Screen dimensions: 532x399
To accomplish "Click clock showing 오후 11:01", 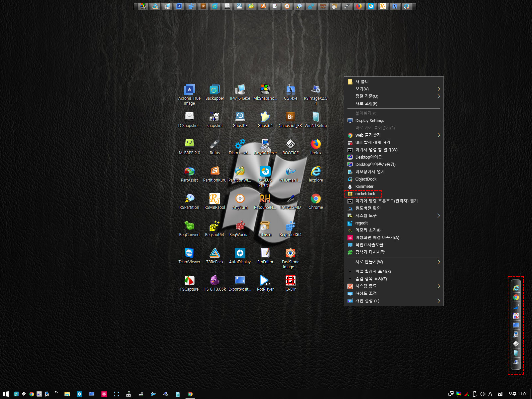I will [x=518, y=394].
